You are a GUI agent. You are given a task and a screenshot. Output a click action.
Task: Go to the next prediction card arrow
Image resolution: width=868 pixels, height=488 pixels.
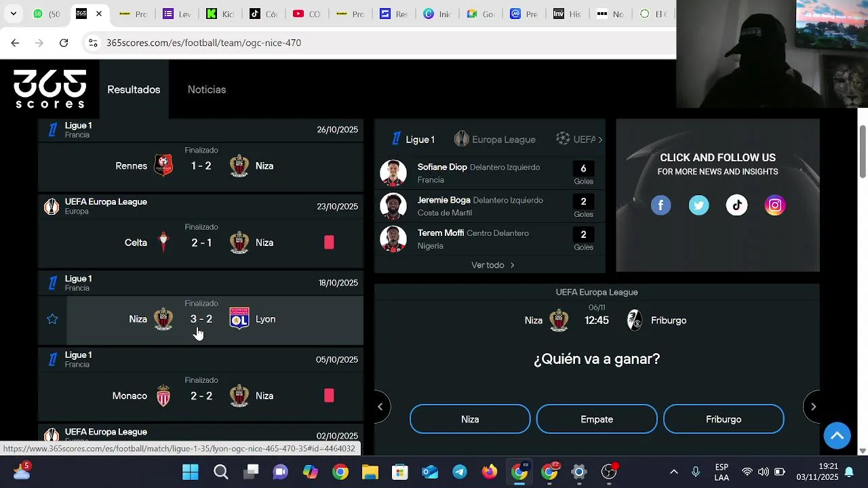(x=814, y=407)
